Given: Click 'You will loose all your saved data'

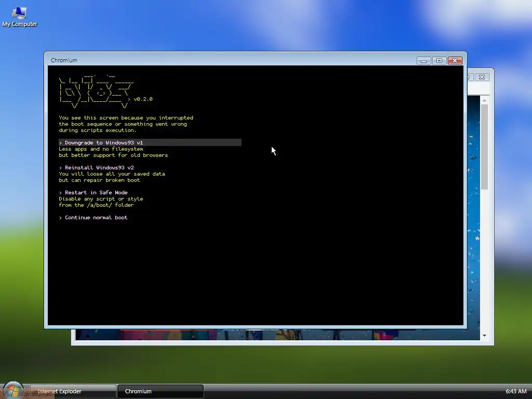Looking at the screenshot, I should (112, 174).
